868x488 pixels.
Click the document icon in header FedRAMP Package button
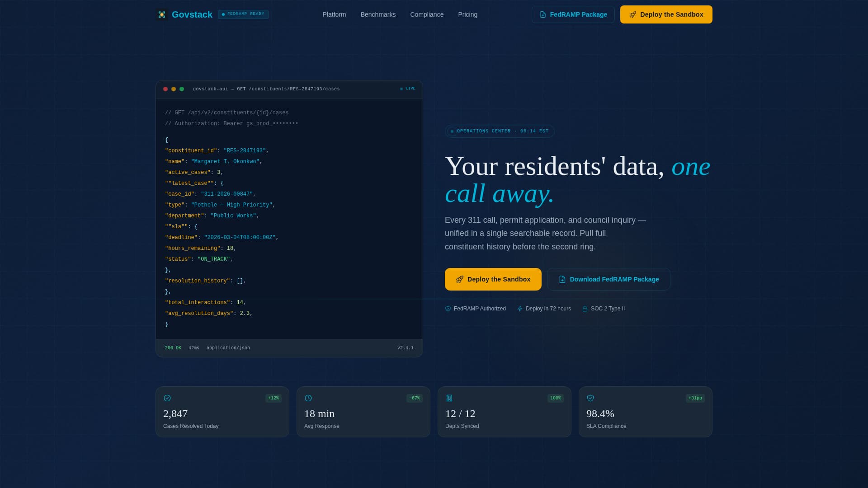click(x=543, y=14)
